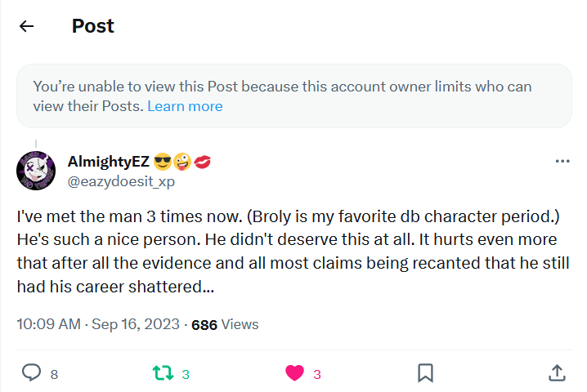This screenshot has width=587, height=392.
Task: Click the pink like count 3
Action: [317, 374]
